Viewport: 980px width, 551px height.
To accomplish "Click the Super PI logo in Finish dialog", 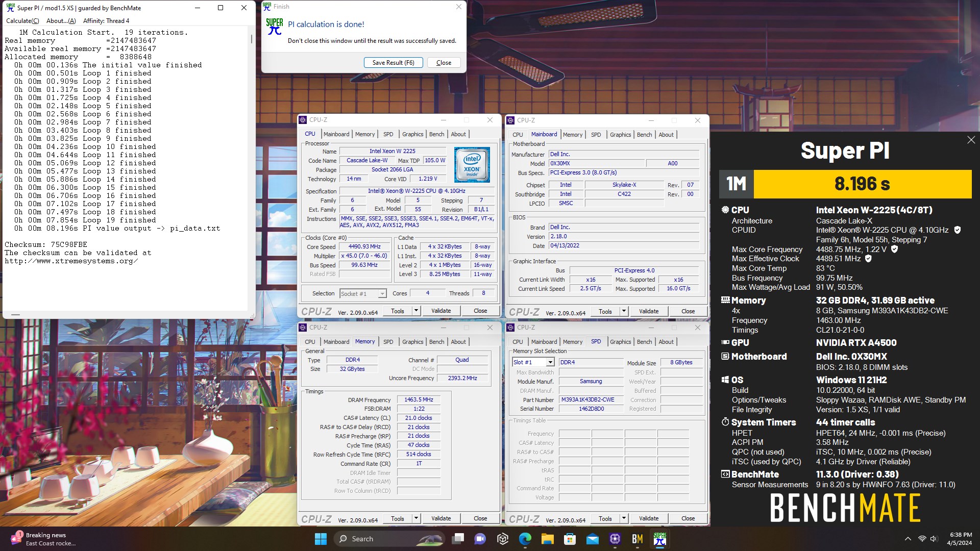I will click(275, 27).
